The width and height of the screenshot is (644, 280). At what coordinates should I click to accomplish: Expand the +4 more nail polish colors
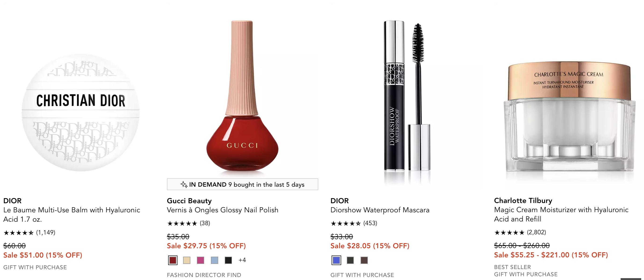[x=242, y=260]
